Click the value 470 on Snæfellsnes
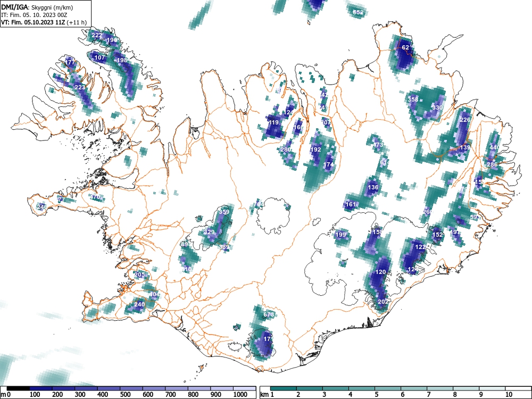Viewport: 532px width, 399px height. [x=95, y=197]
